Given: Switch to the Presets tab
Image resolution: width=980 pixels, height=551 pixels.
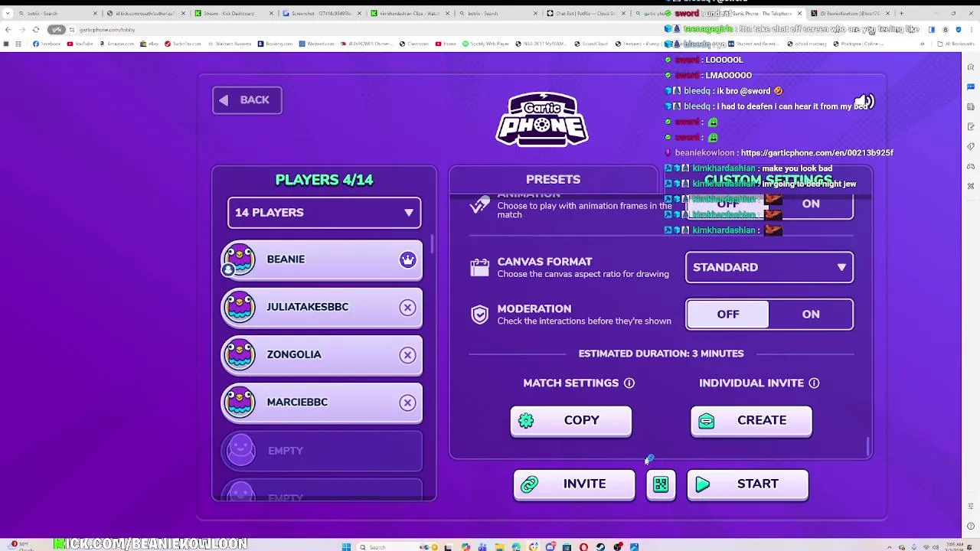Looking at the screenshot, I should tap(553, 179).
